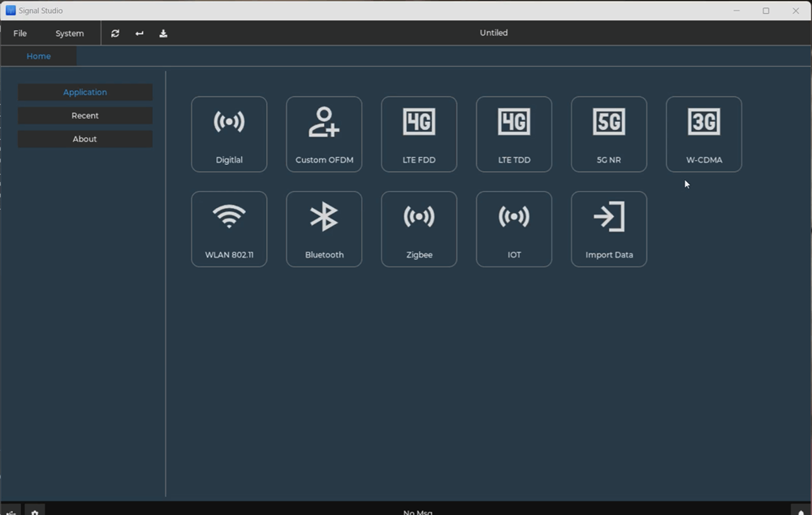Launch the LTE FDD application
This screenshot has width=812, height=515.
419,134
